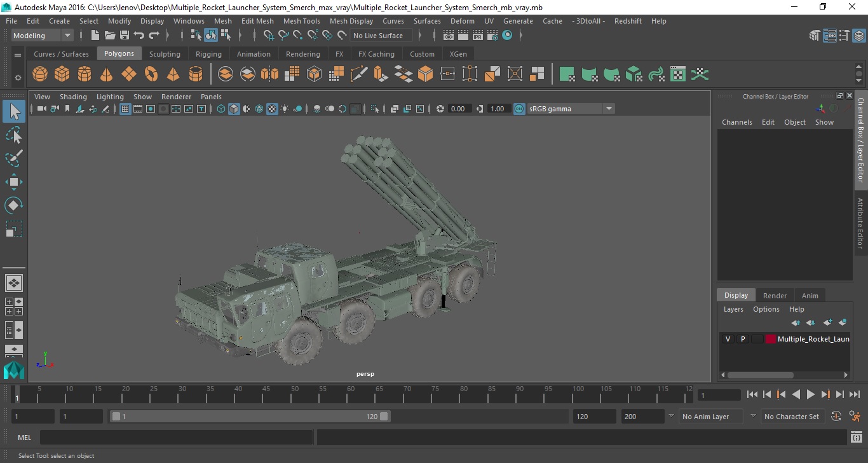868x463 pixels.
Task: Create a polygon sphere from the shelf
Action: (x=40, y=74)
